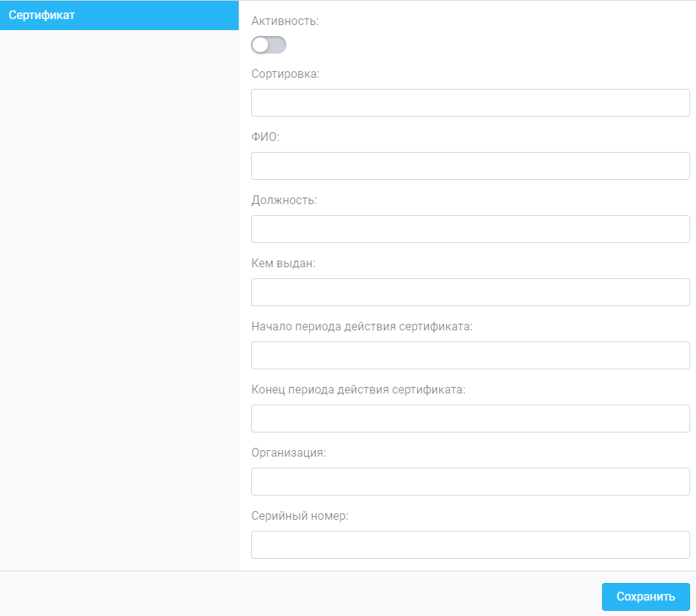The width and height of the screenshot is (696, 616).
Task: Focus the Кем выдан field
Action: (x=470, y=292)
